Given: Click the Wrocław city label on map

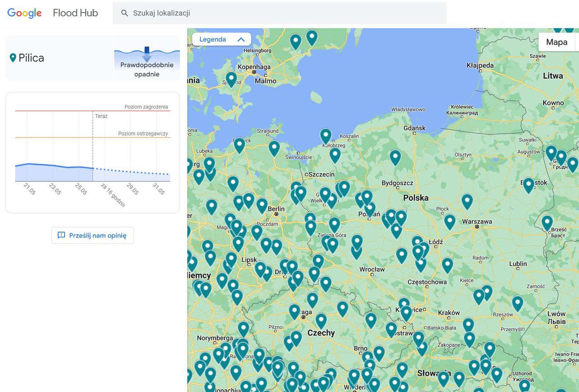Looking at the screenshot, I should click(x=372, y=269).
